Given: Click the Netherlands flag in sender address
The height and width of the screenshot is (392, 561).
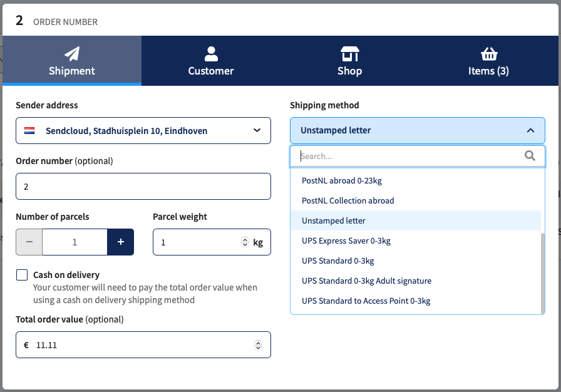Looking at the screenshot, I should click(29, 130).
